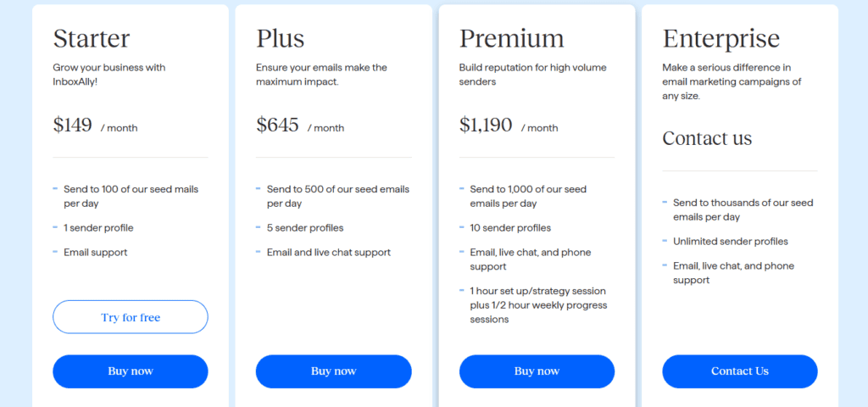The image size is (868, 407).
Task: Buy the Premium plan now
Action: coord(537,371)
